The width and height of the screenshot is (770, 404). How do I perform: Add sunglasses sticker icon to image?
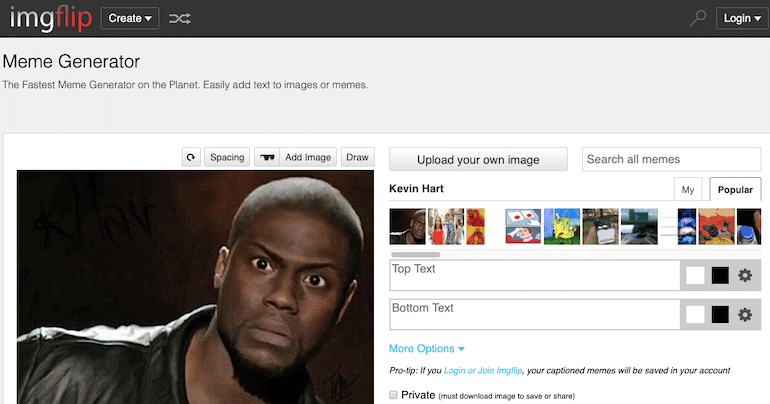click(x=267, y=157)
